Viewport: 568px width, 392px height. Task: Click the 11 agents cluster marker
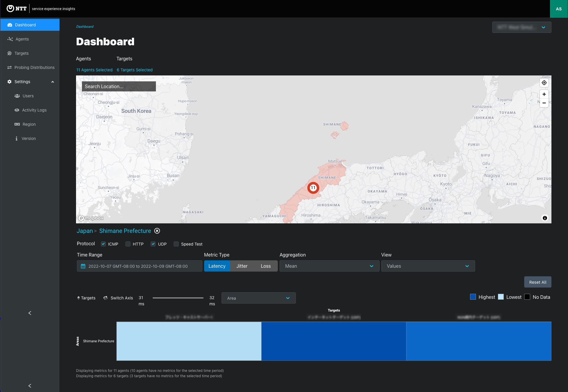[x=313, y=188]
